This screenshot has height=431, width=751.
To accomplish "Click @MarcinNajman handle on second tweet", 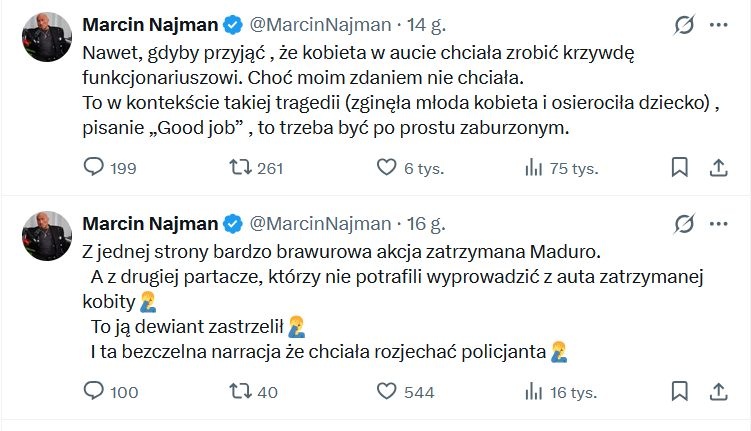I will tap(319, 222).
